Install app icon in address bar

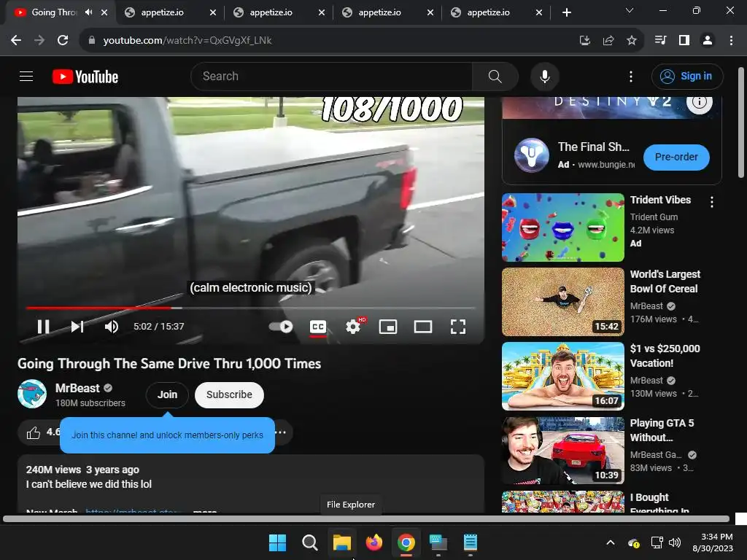click(584, 41)
